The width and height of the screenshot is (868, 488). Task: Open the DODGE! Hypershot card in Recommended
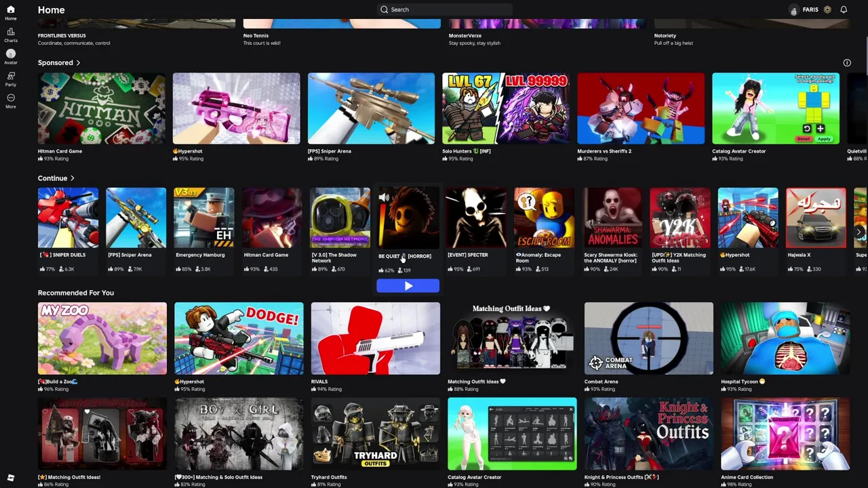(x=239, y=338)
